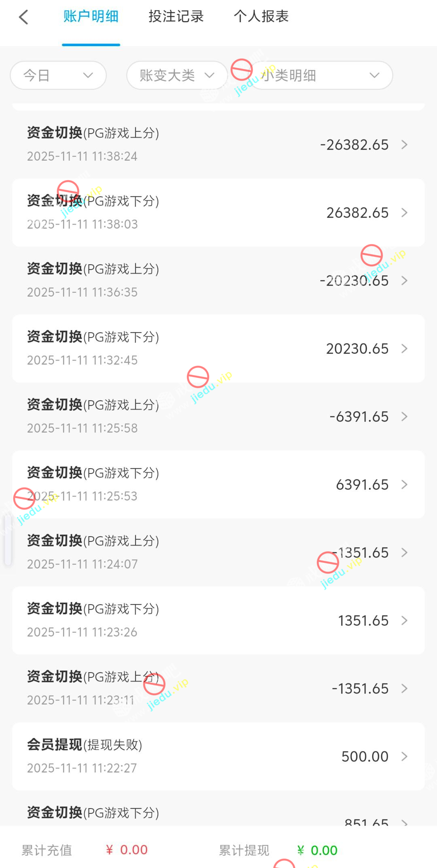Open chevron for -20230.65 transaction
Viewport: 437px width, 868px height.
(x=404, y=280)
